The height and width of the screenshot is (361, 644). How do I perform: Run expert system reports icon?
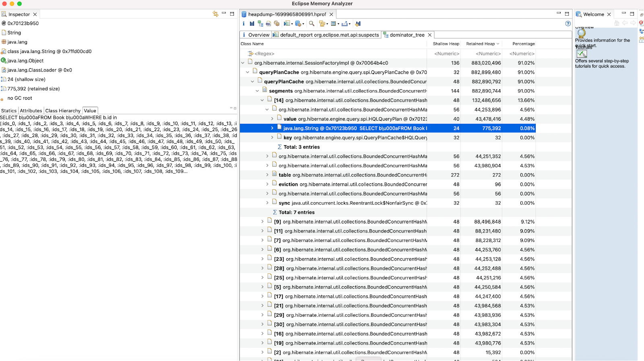(x=287, y=24)
